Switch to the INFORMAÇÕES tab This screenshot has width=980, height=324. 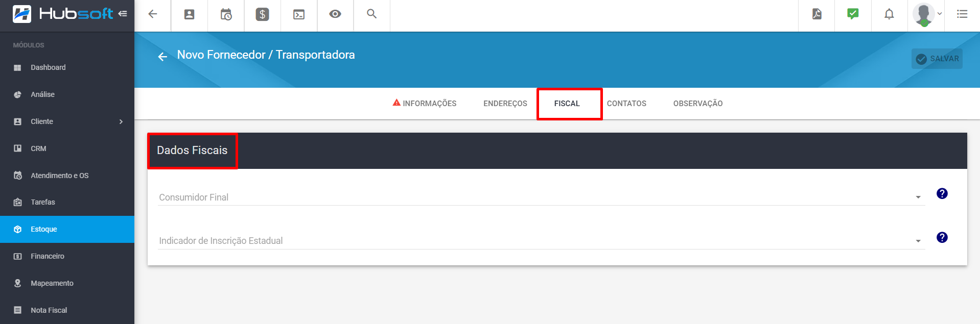tap(425, 104)
